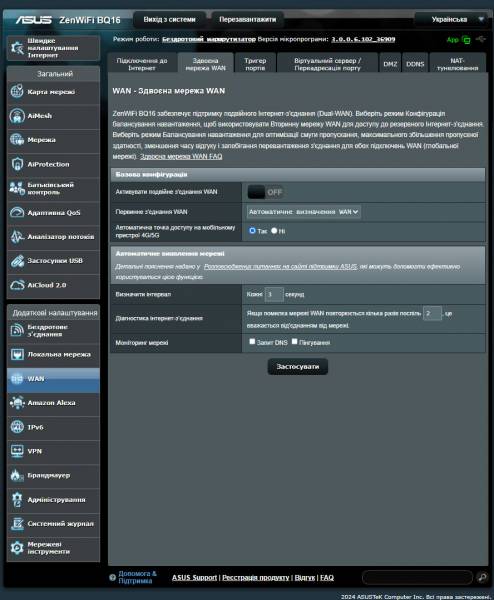The image size is (494, 600).
Task: Open the primary WAN connection dropdown
Action: [303, 212]
